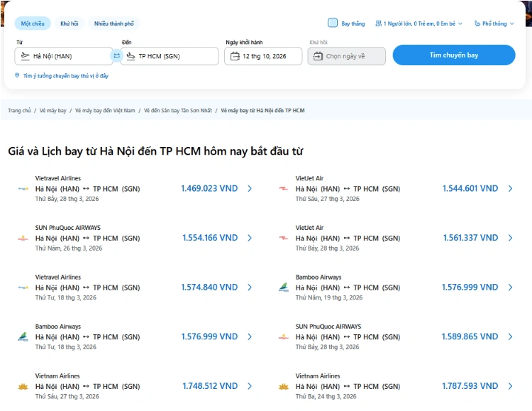Expand Phổ thông class dropdown arrow
The image size is (532, 411).
[x=511, y=23]
